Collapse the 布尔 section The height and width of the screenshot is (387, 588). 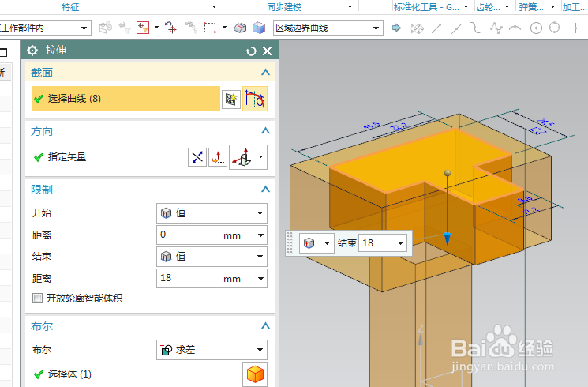point(265,326)
